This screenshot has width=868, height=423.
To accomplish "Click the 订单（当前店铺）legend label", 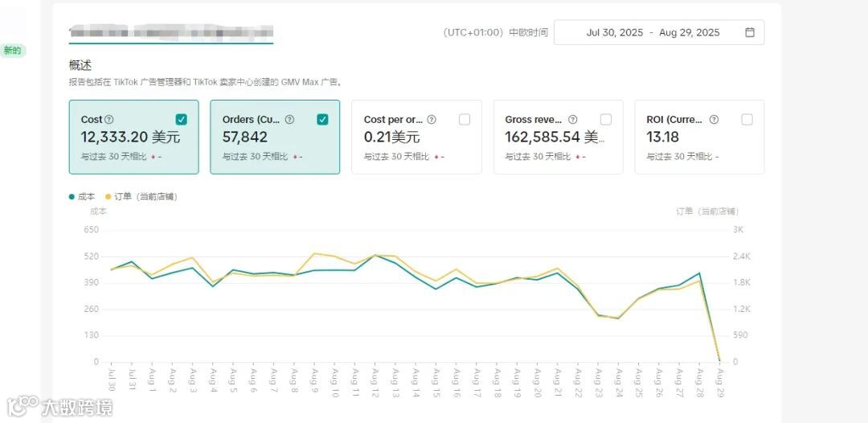I will coord(146,196).
